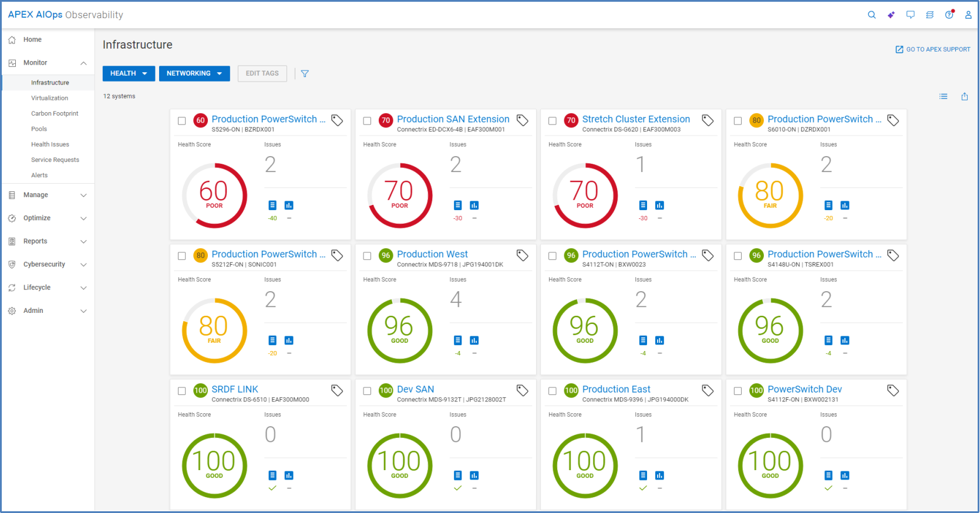Open the AI assistant sparkle icon
This screenshot has height=513, width=980.
pyautogui.click(x=891, y=15)
